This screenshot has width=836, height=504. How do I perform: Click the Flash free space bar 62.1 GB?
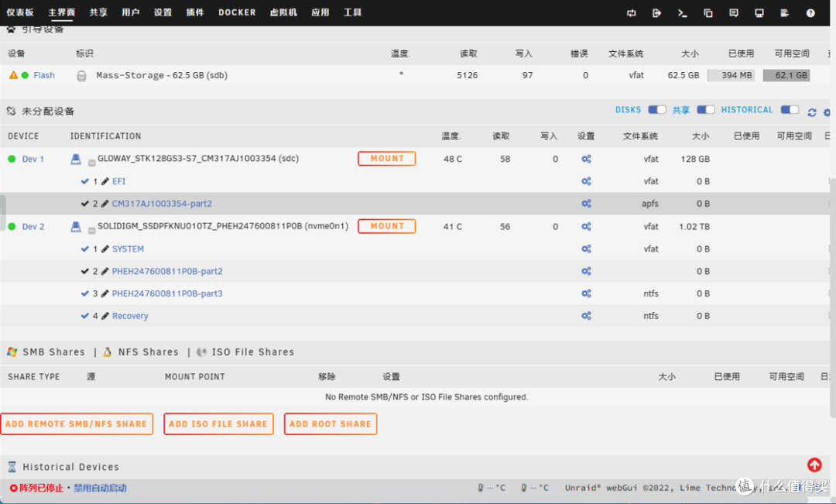click(x=786, y=75)
